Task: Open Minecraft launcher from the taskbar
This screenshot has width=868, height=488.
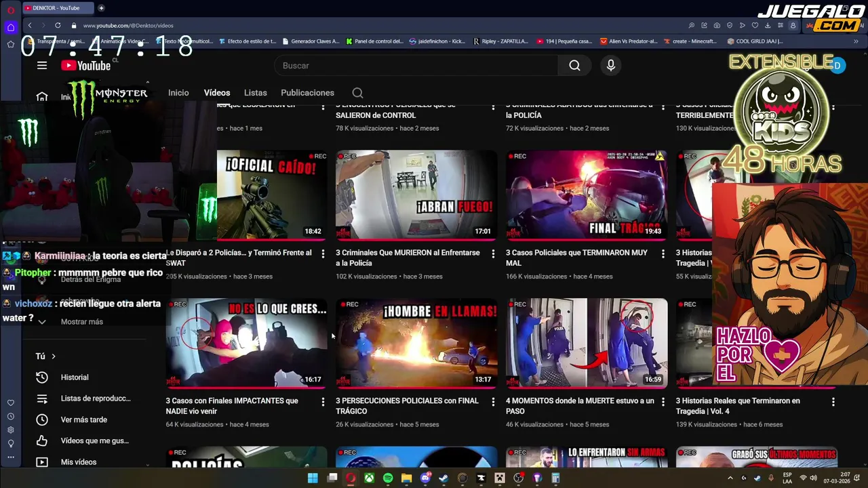Action: pyautogui.click(x=500, y=478)
